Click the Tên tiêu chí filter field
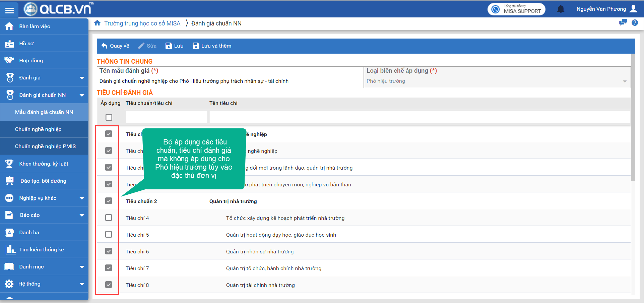 [420, 117]
